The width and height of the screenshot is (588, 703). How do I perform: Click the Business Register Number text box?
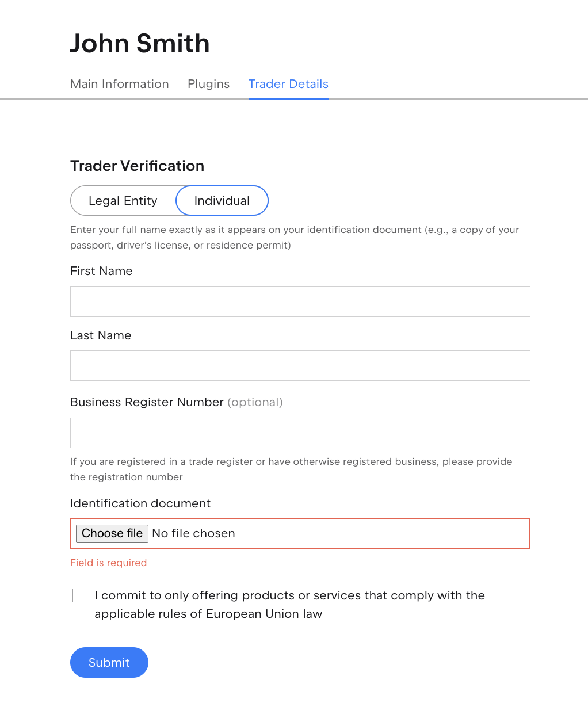click(300, 433)
